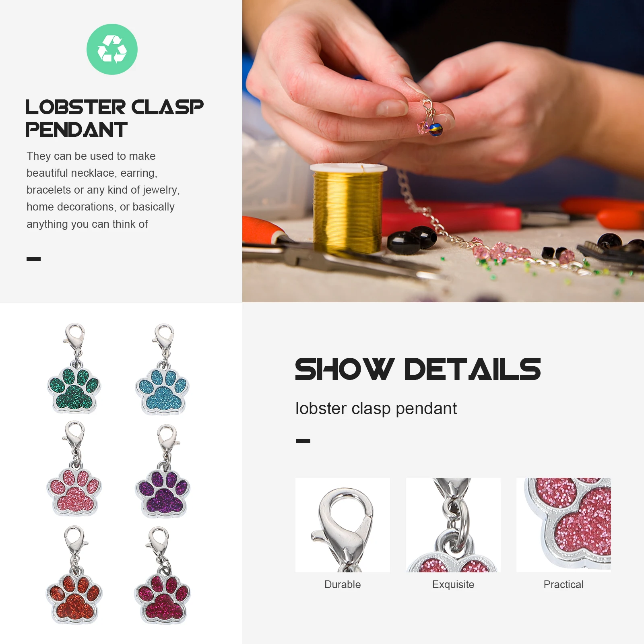Select the purple paw pendant
644x644 pixels.
click(x=163, y=471)
